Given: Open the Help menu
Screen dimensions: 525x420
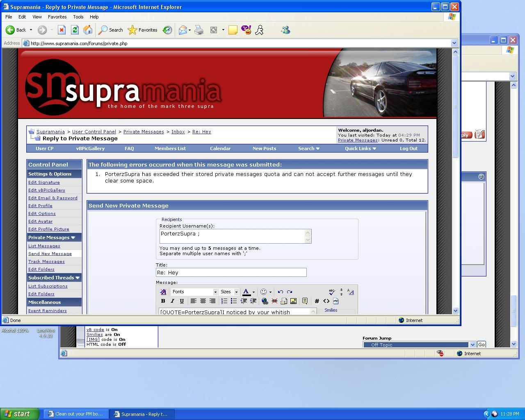Looking at the screenshot, I should (x=94, y=17).
